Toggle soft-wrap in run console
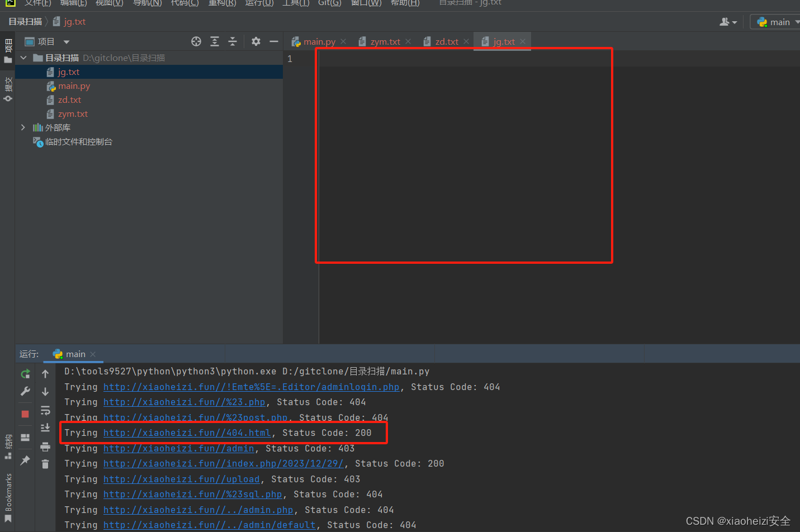The height and width of the screenshot is (532, 800). [45, 410]
